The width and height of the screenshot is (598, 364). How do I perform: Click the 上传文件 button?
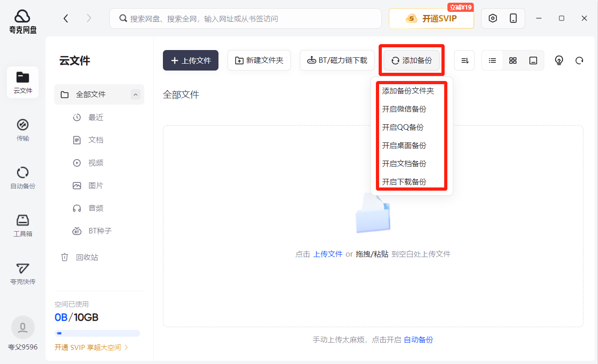point(191,61)
